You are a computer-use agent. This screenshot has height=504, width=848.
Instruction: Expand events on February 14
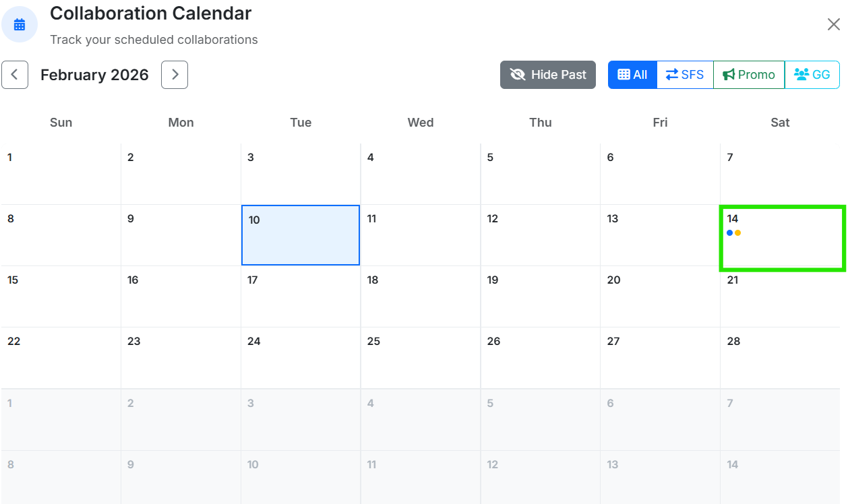[x=782, y=239]
